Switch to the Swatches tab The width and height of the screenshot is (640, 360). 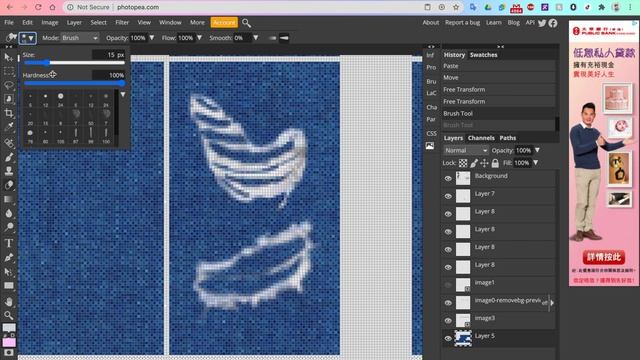(x=483, y=55)
